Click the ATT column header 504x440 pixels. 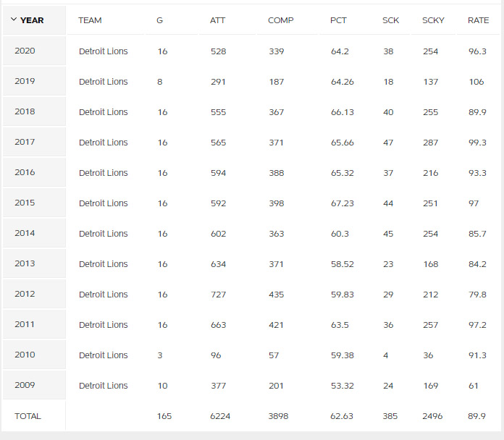(218, 20)
